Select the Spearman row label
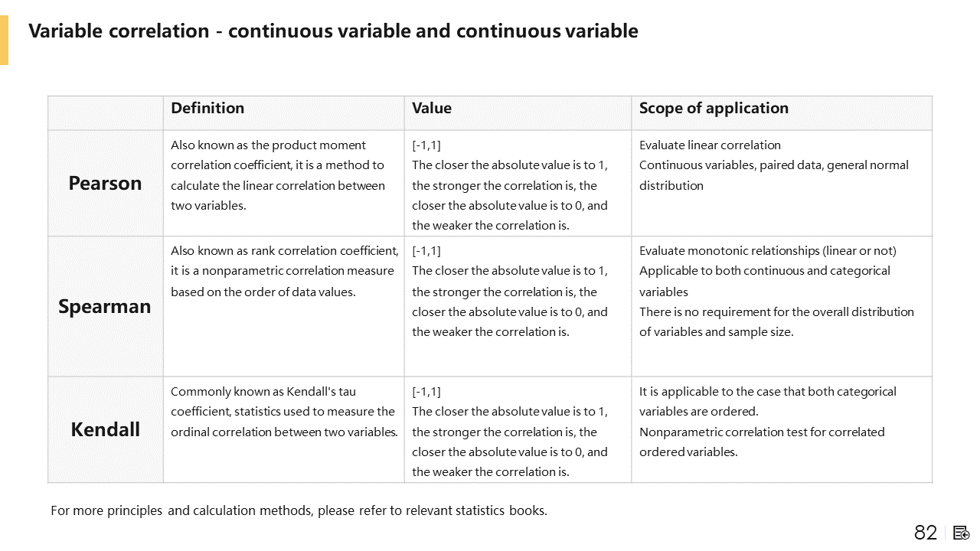Viewport: 980px width, 551px height. pyautogui.click(x=105, y=307)
